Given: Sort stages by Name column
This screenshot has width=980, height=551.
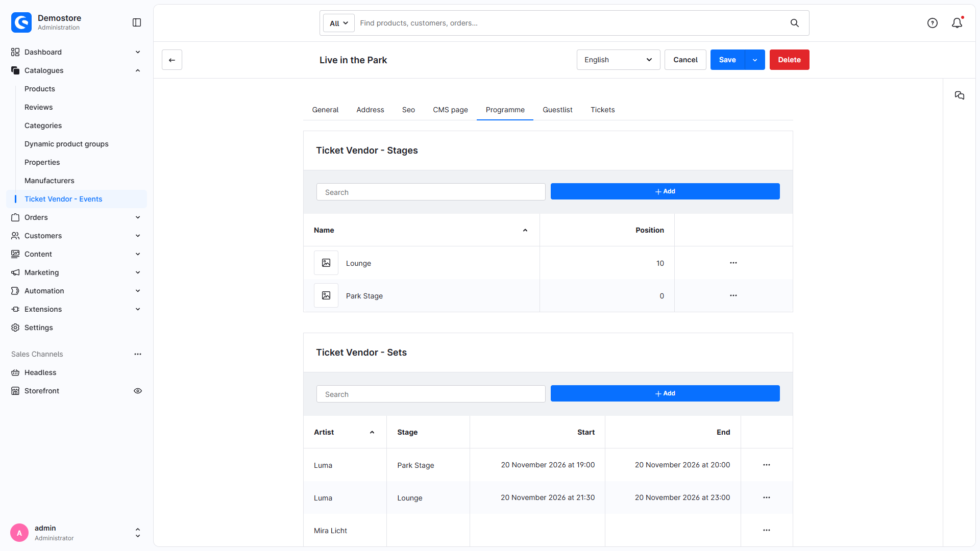Looking at the screenshot, I should 421,230.
